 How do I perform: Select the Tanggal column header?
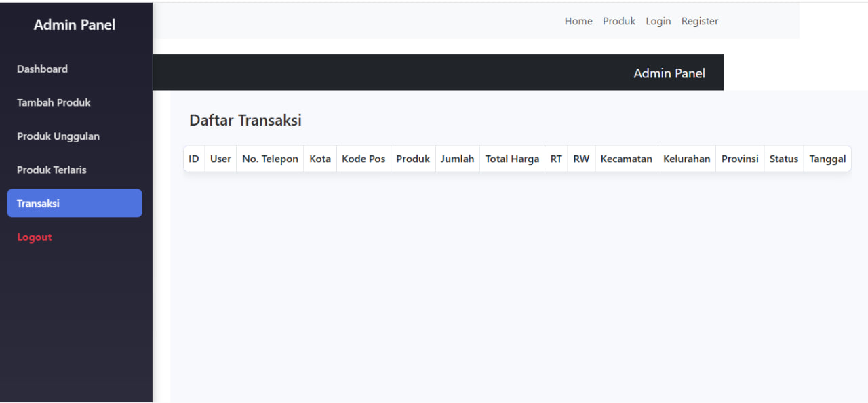tap(827, 159)
